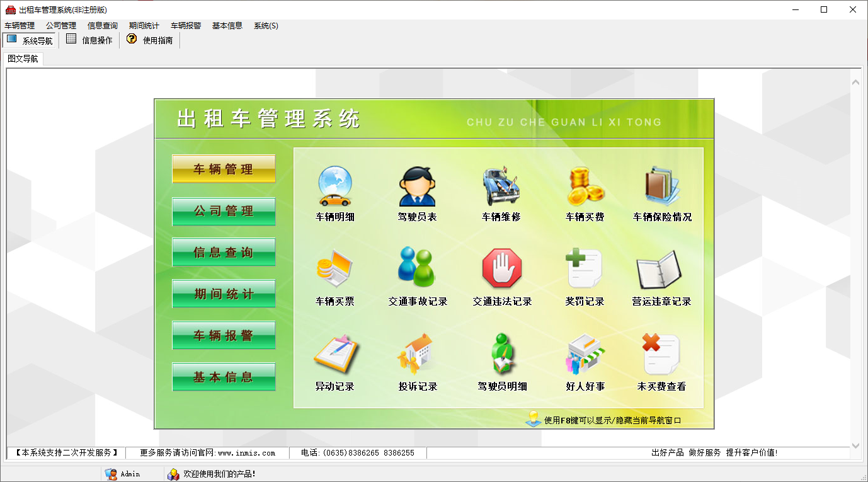The width and height of the screenshot is (868, 482).
Task: Open the 车辆买费 gold coins icon
Action: coord(585,186)
